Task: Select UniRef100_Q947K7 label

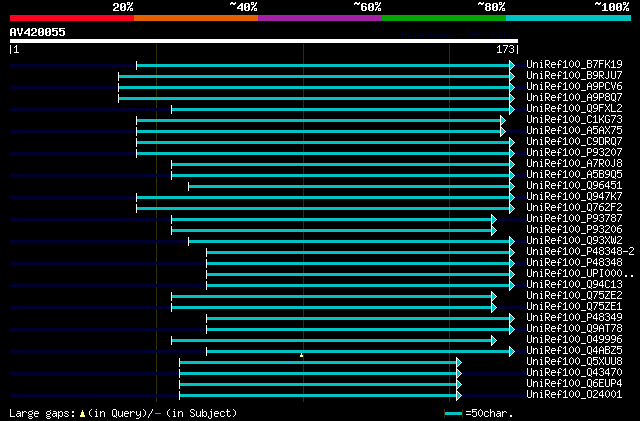Action: (574, 197)
